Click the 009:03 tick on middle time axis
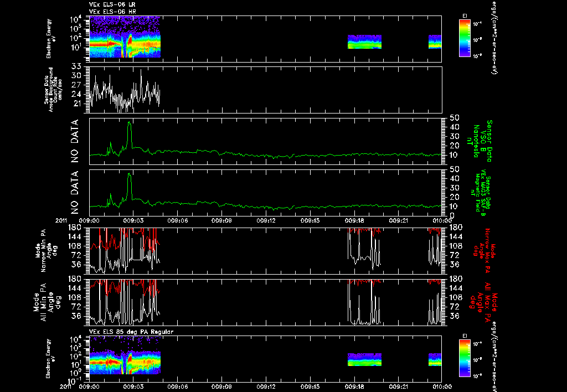 133,220
